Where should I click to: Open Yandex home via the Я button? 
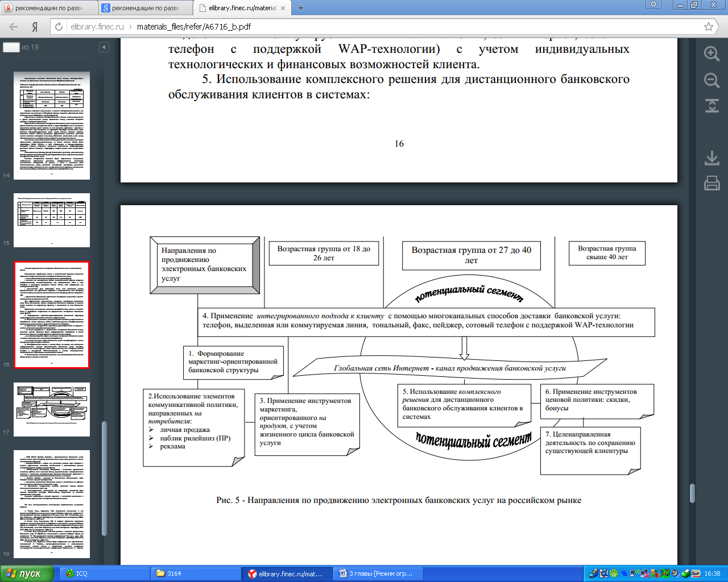[x=35, y=27]
